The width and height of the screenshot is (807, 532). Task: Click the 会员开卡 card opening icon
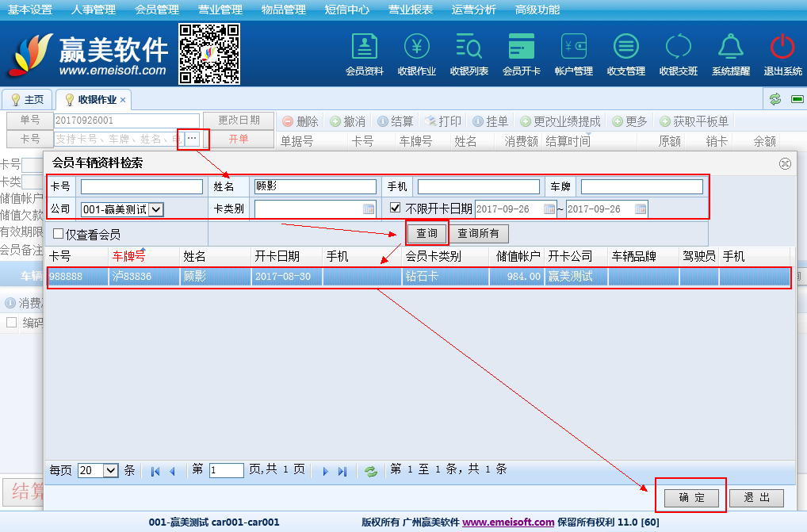pos(521,54)
